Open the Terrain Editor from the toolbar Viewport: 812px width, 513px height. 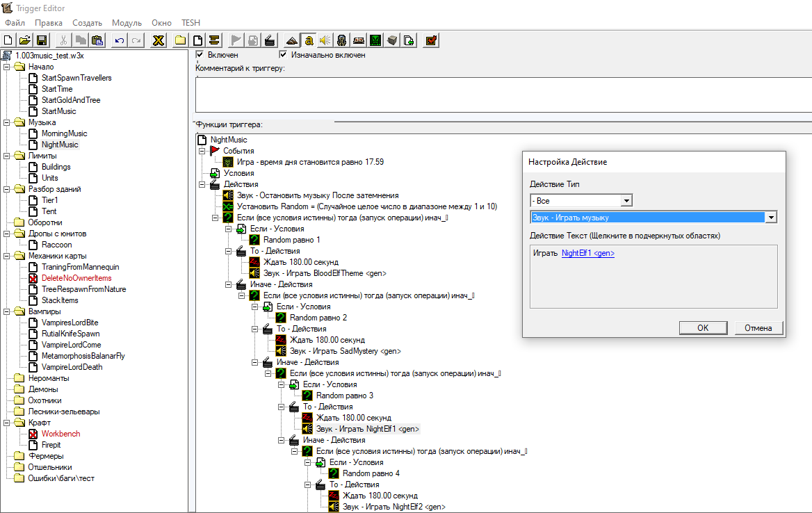(x=292, y=40)
